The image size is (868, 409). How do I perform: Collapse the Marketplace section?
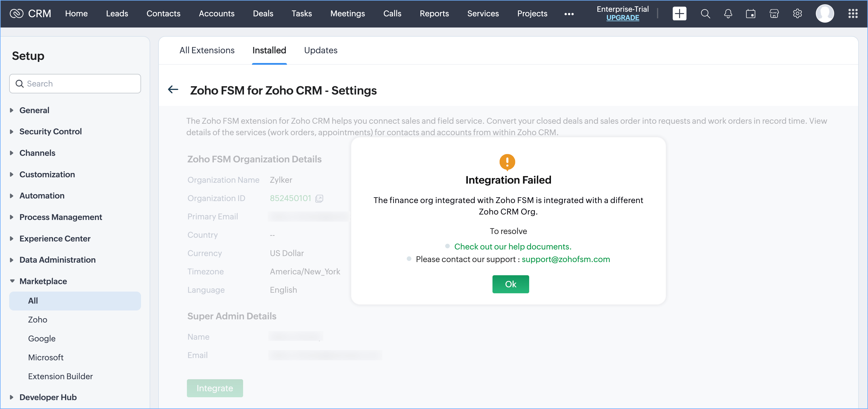pos(43,281)
